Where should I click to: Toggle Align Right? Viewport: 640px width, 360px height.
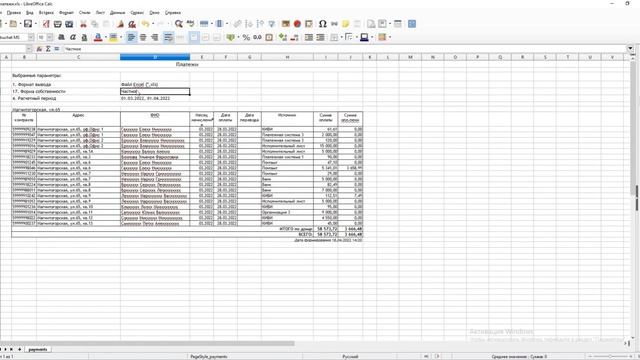155,37
